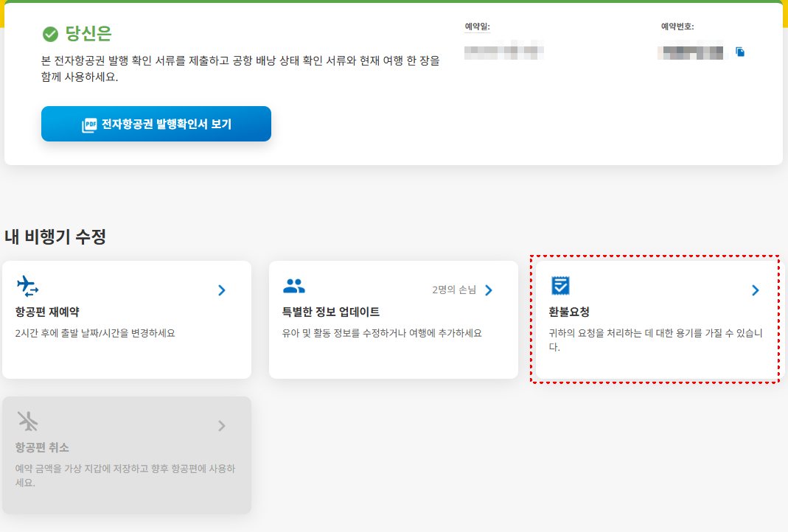Open the 항공편 재예약 title
This screenshot has height=532, width=788.
pos(47,312)
